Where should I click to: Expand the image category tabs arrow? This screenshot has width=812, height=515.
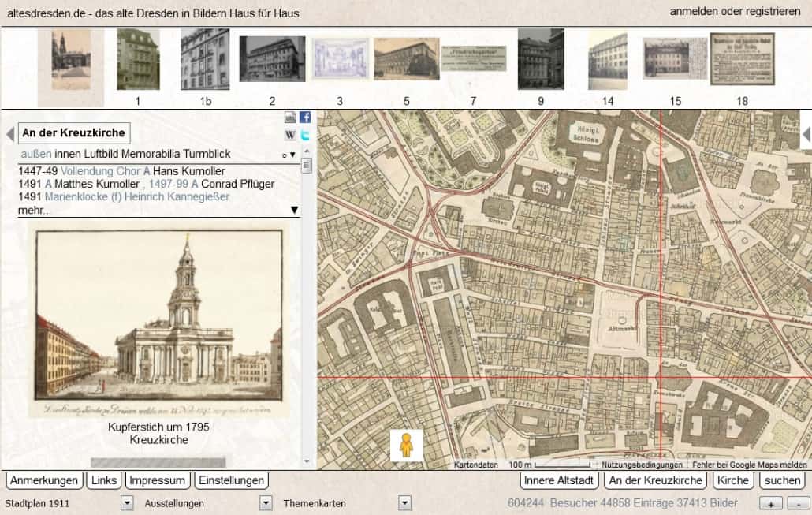(292, 155)
